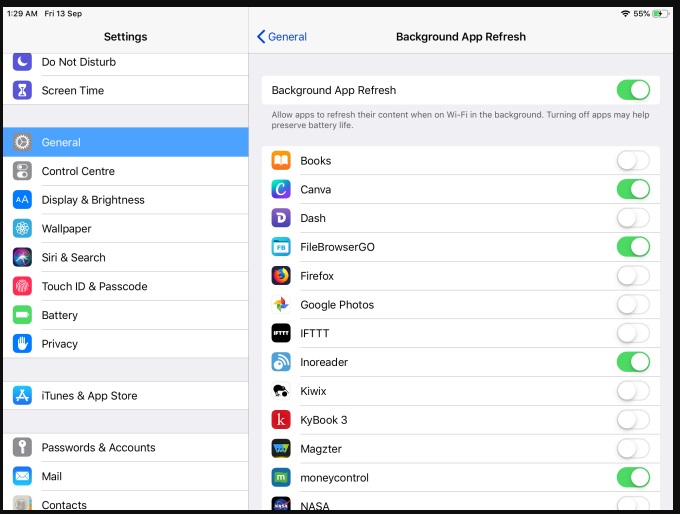The width and height of the screenshot is (680, 514).
Task: Open Display & Brightness settings
Action: pos(126,200)
